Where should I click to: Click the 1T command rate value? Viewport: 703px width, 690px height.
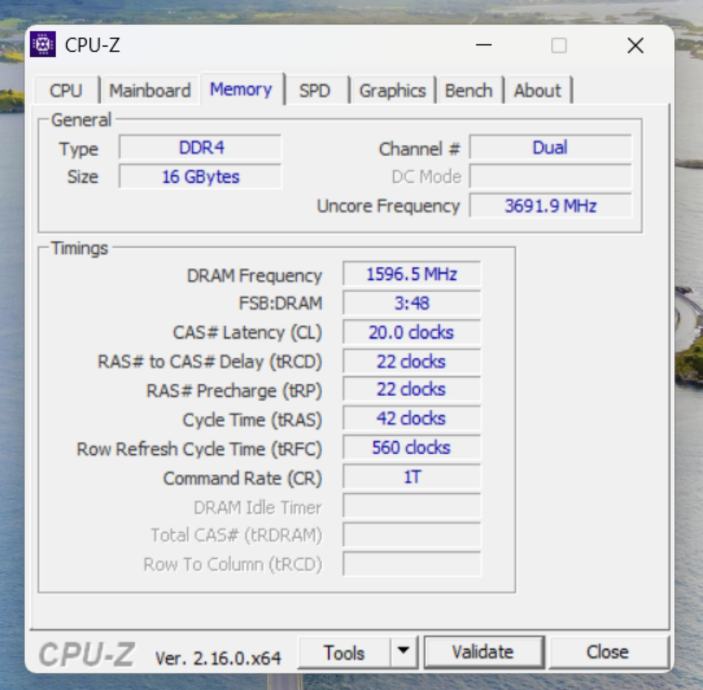[x=412, y=477]
